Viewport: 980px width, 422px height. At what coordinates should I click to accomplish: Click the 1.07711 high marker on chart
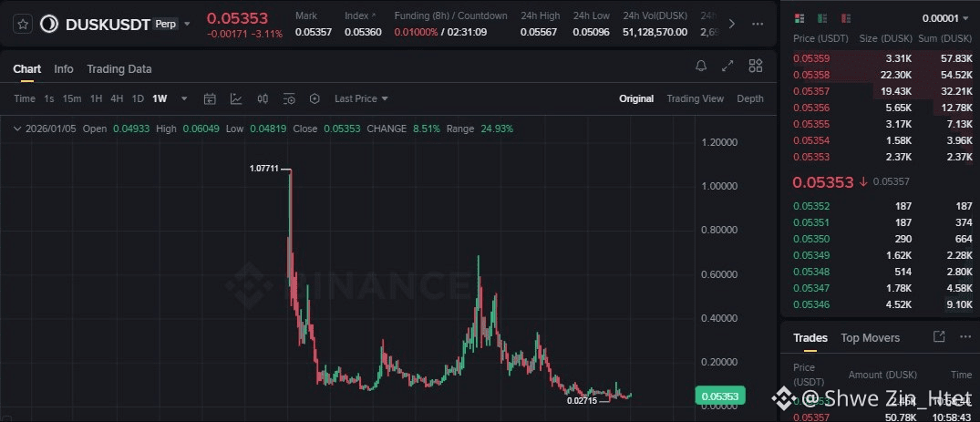263,169
